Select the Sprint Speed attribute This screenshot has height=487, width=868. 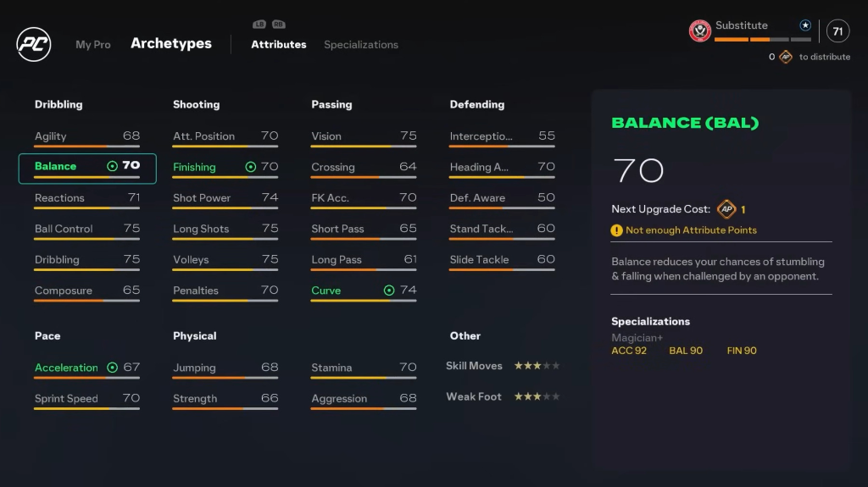point(87,399)
